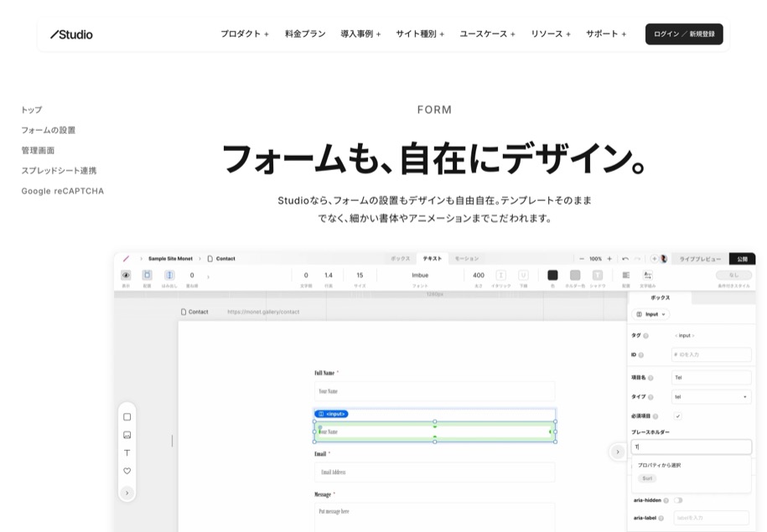Click the help icon next to ID
This screenshot has width=767, height=532.
(x=640, y=355)
